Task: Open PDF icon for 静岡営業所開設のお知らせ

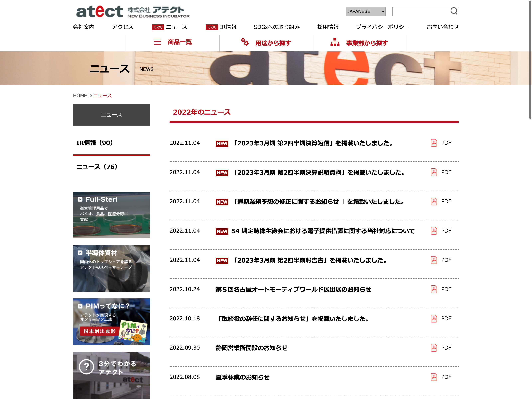Action: (x=434, y=348)
